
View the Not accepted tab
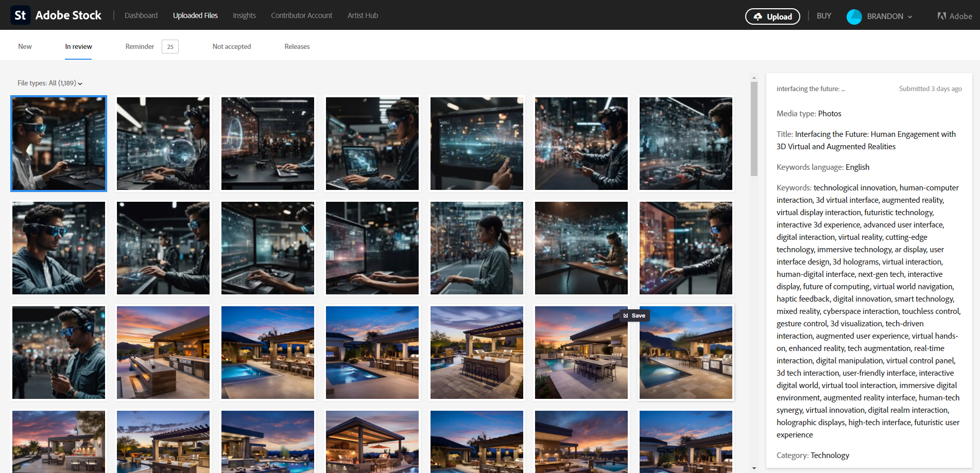pyautogui.click(x=232, y=46)
